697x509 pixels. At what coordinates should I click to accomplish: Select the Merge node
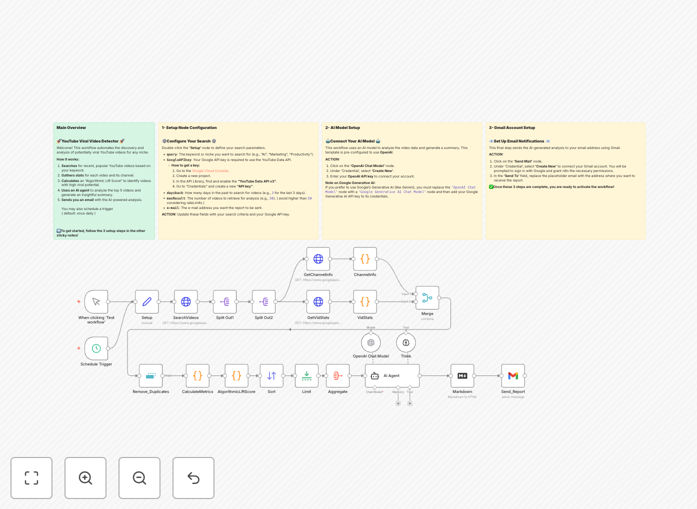427,298
